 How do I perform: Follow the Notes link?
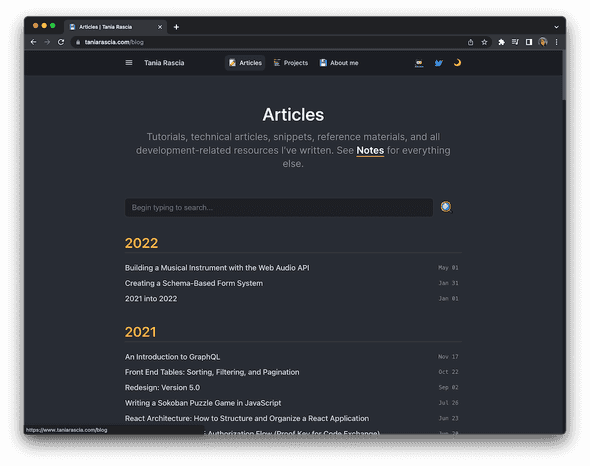[x=370, y=151]
